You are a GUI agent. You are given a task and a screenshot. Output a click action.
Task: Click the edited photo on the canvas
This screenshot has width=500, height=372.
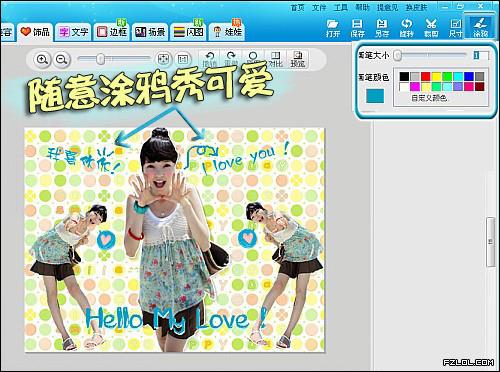click(174, 240)
